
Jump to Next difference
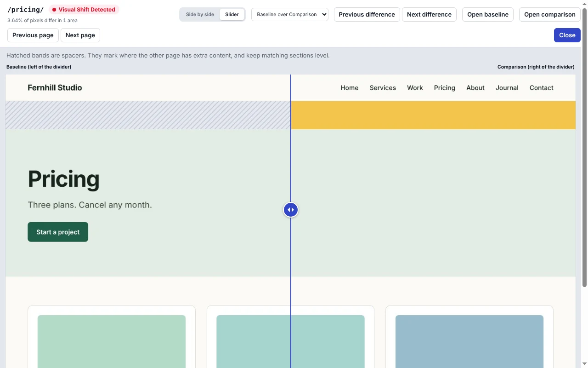(429, 14)
